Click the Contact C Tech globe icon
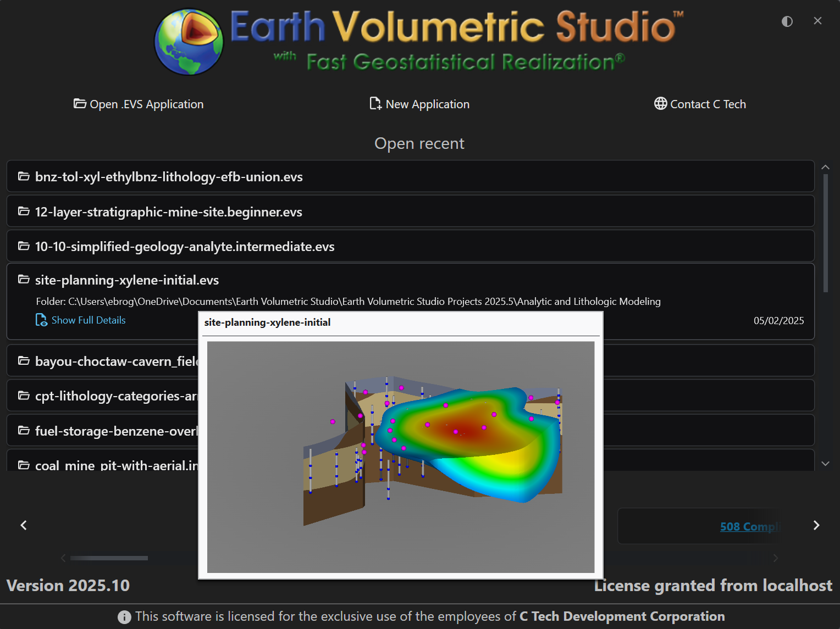The height and width of the screenshot is (629, 840). point(660,104)
